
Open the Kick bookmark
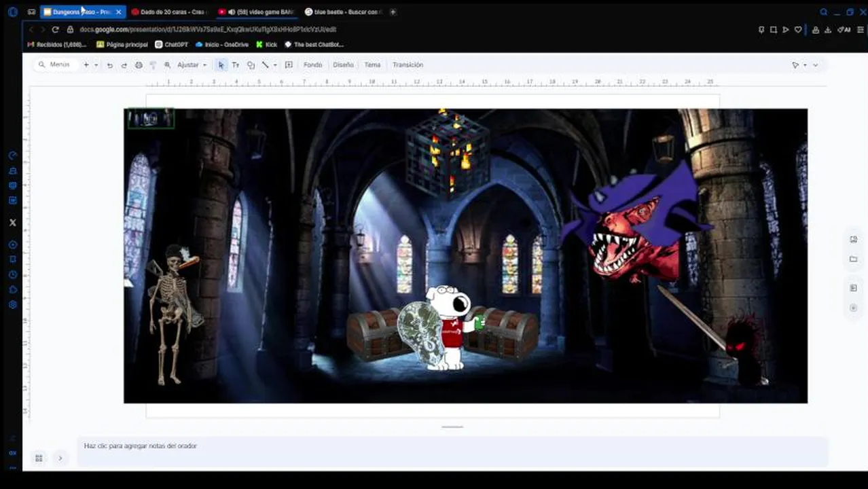point(267,45)
